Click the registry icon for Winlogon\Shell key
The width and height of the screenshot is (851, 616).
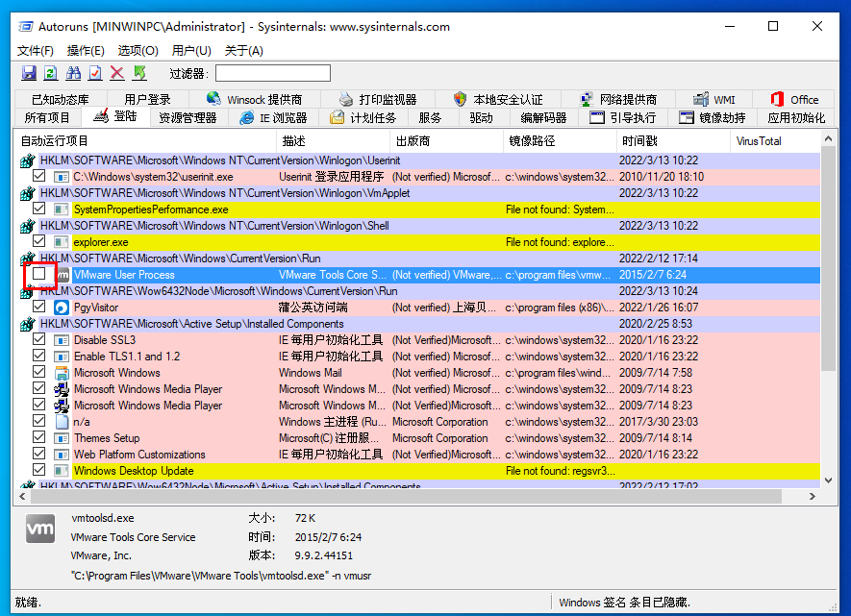[27, 226]
